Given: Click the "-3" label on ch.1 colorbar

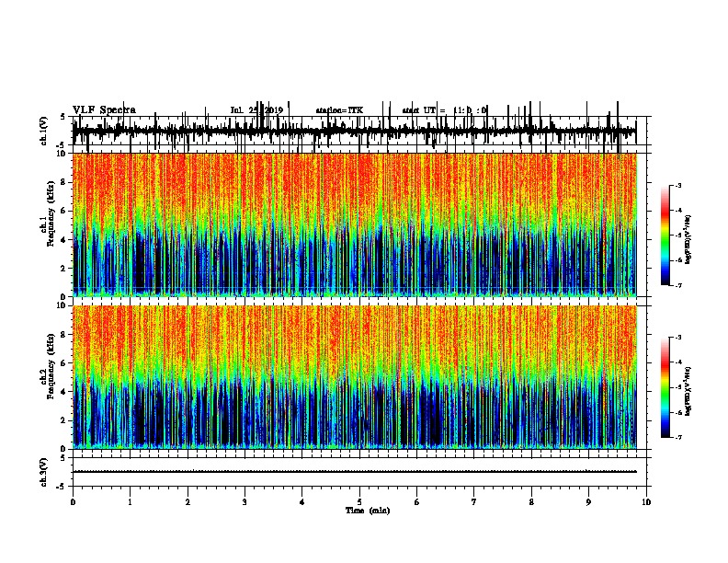Looking at the screenshot, I should pos(678,185).
